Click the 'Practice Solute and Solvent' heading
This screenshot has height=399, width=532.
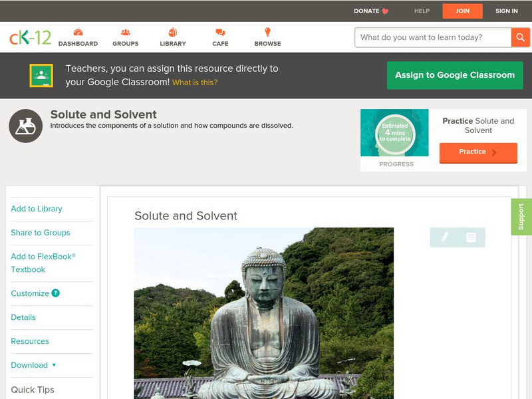478,126
